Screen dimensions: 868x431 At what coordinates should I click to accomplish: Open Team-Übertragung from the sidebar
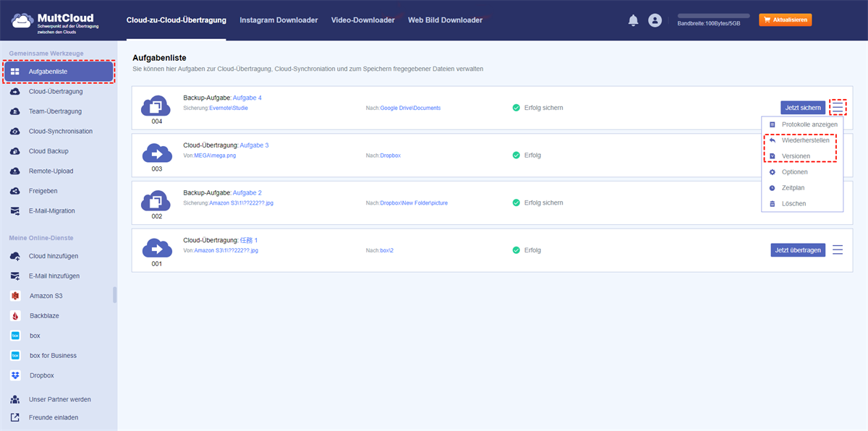coord(54,111)
